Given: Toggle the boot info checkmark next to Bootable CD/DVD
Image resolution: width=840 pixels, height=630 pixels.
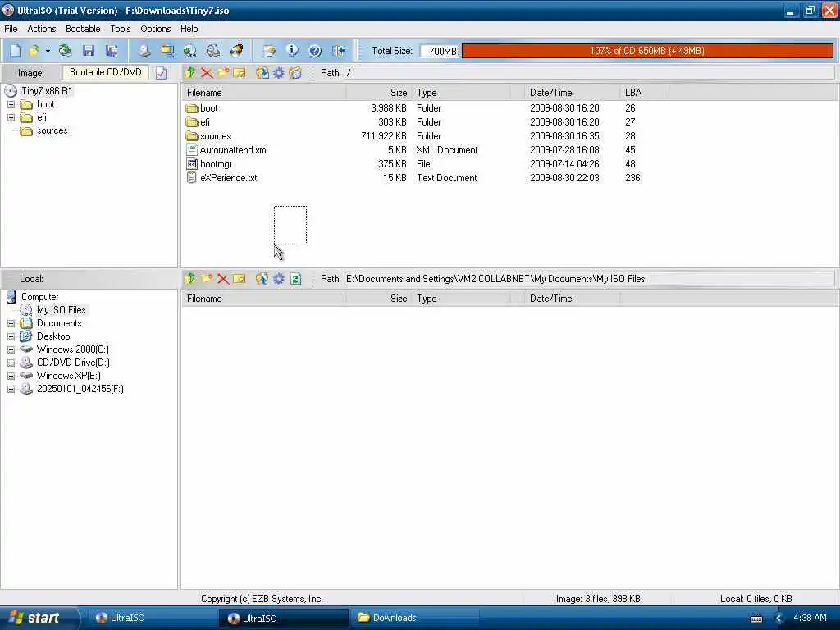Looking at the screenshot, I should click(162, 73).
